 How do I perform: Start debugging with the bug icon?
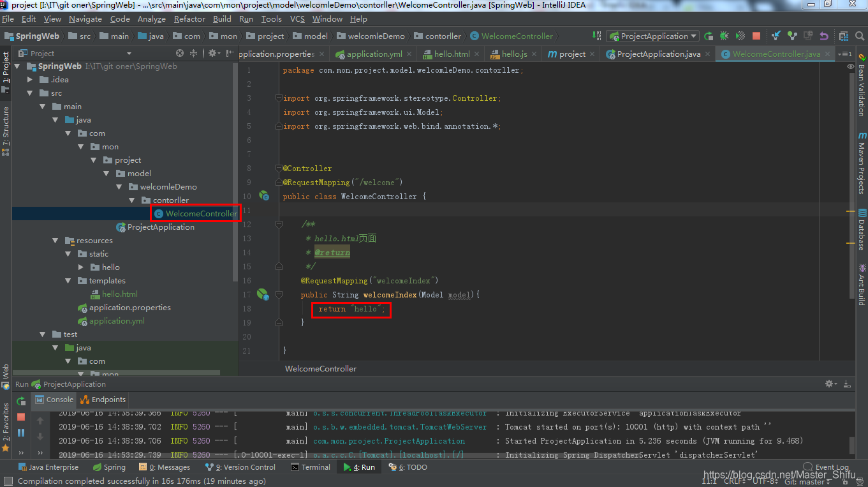(725, 36)
